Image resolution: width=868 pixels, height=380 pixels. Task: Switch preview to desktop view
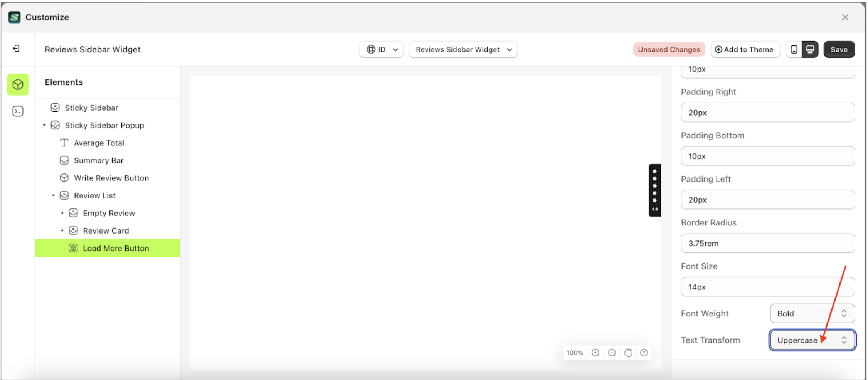click(x=810, y=49)
